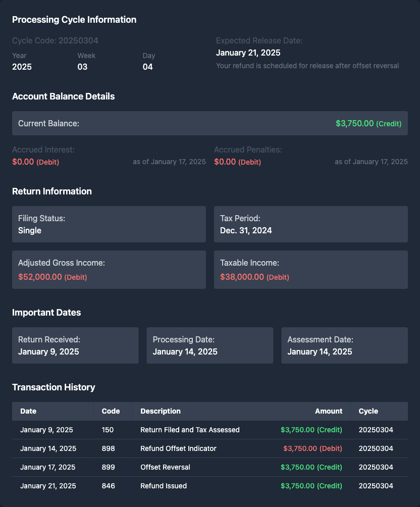Image resolution: width=420 pixels, height=507 pixels.
Task: Click the Assessment Date card
Action: (x=344, y=345)
